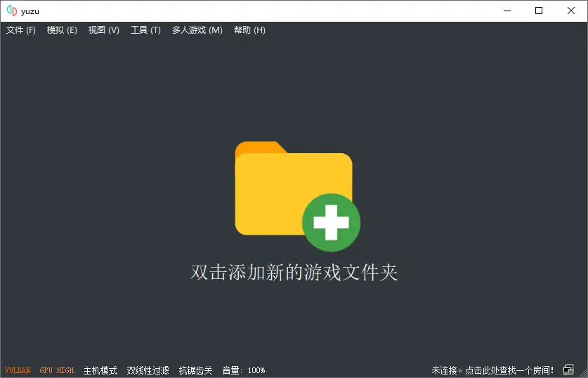The image size is (588, 378).
Task: Click the green plus badge on the folder
Action: coord(331,223)
